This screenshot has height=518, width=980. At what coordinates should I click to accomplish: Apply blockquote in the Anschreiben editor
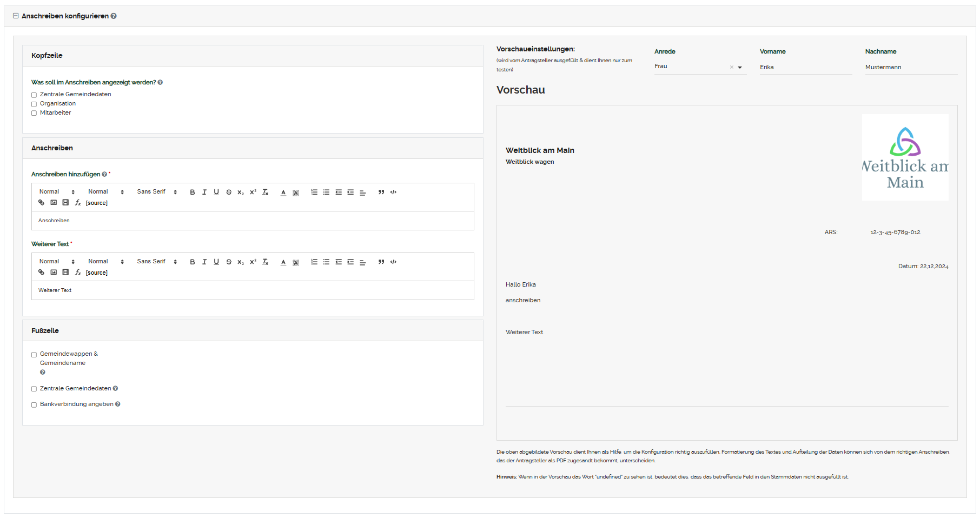pyautogui.click(x=381, y=192)
